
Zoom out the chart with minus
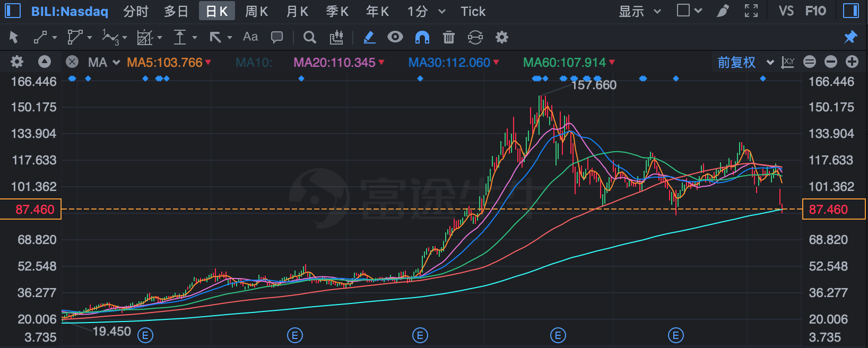coord(831,62)
